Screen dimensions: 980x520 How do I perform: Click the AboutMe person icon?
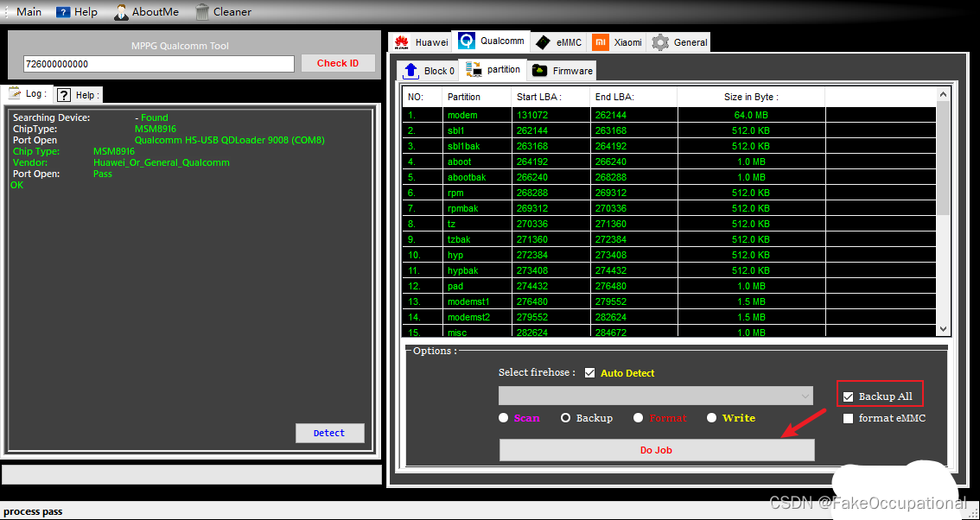point(121,12)
